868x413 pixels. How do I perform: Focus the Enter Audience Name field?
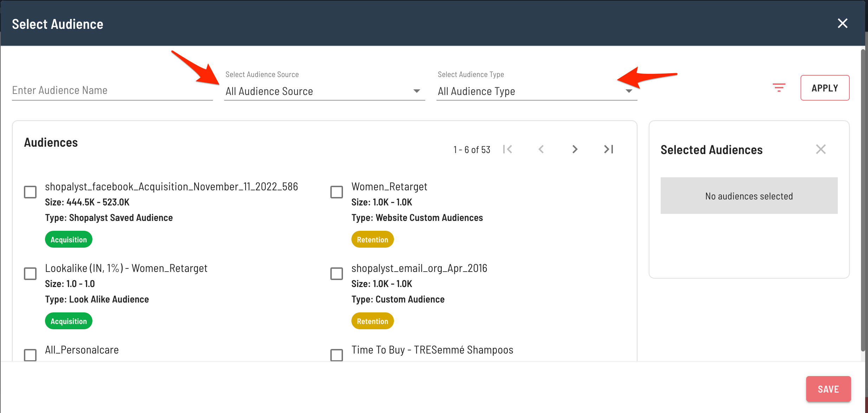pos(112,90)
